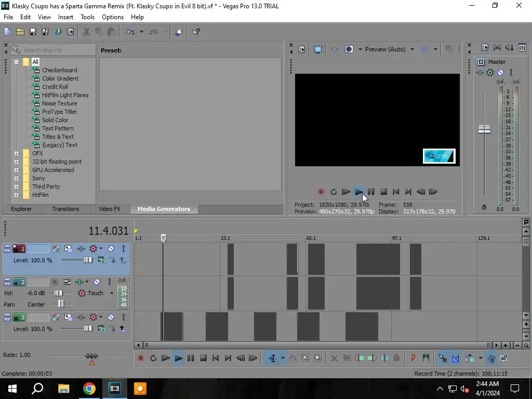The height and width of the screenshot is (399, 532).
Task: Open the Tools menu
Action: coord(87,17)
